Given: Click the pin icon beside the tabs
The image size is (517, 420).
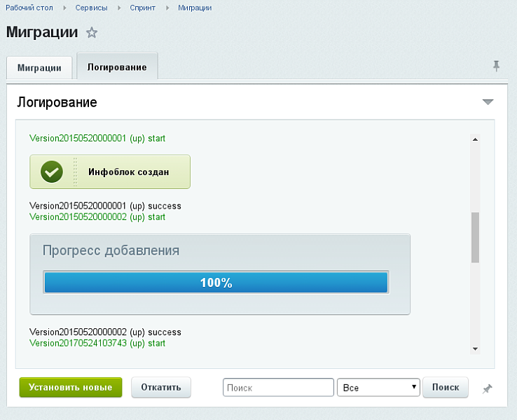Looking at the screenshot, I should [496, 66].
